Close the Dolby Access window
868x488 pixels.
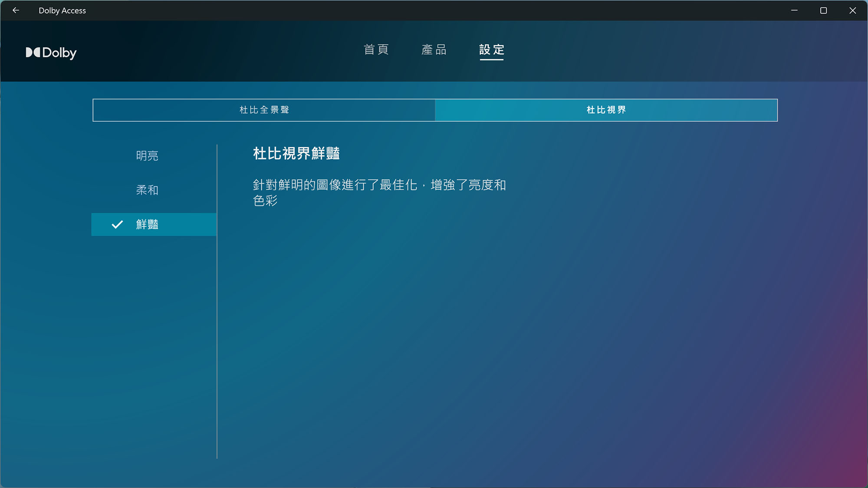(852, 10)
